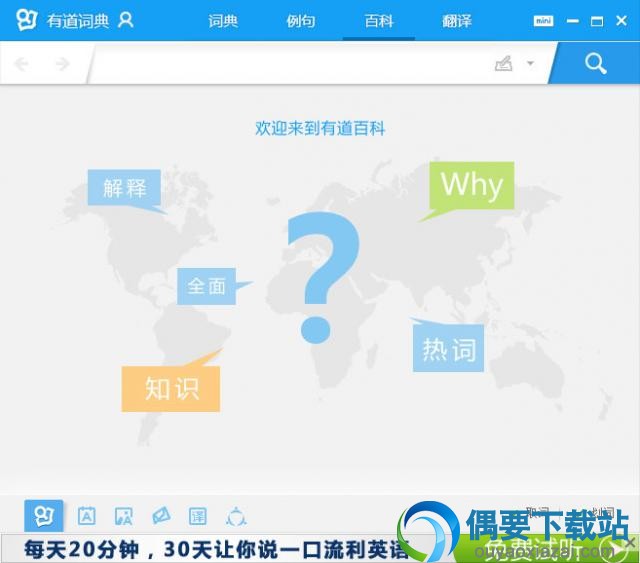Screen dimensions: 640x563
Task: Click the green Why speech bubble
Action: pos(472,186)
